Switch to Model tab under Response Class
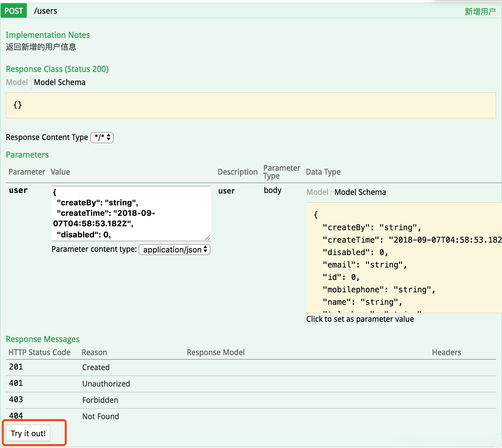The height and width of the screenshot is (448, 502). (x=17, y=82)
